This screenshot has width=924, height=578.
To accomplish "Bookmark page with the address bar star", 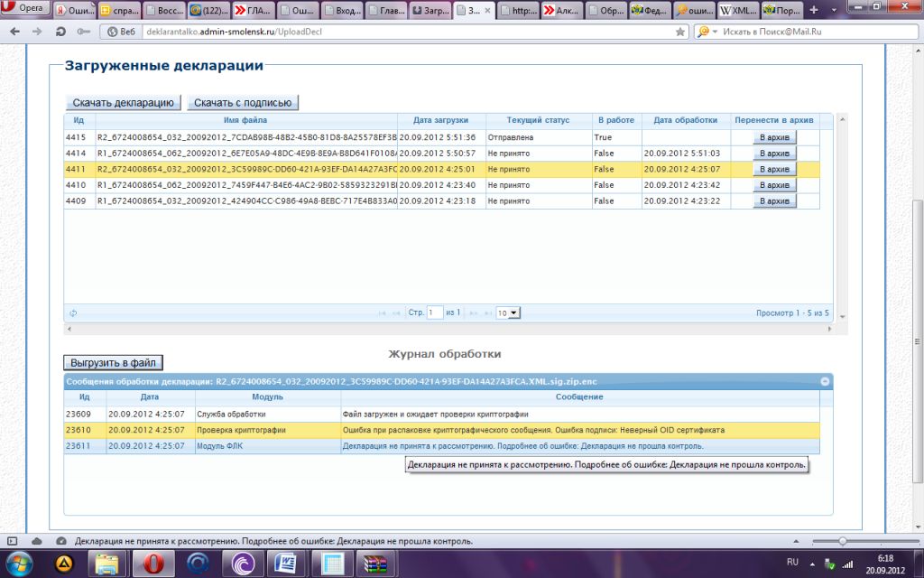I will (680, 32).
